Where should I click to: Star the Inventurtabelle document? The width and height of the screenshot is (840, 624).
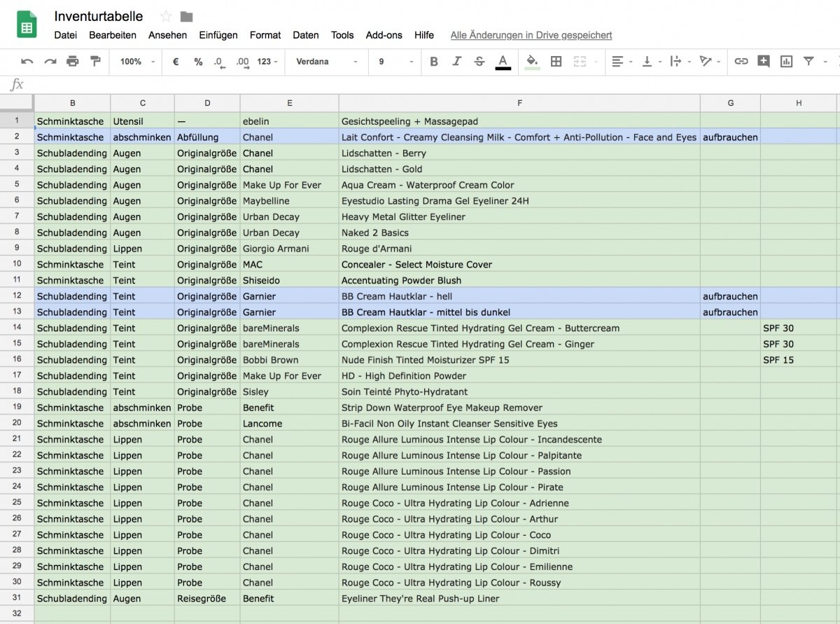tap(166, 16)
